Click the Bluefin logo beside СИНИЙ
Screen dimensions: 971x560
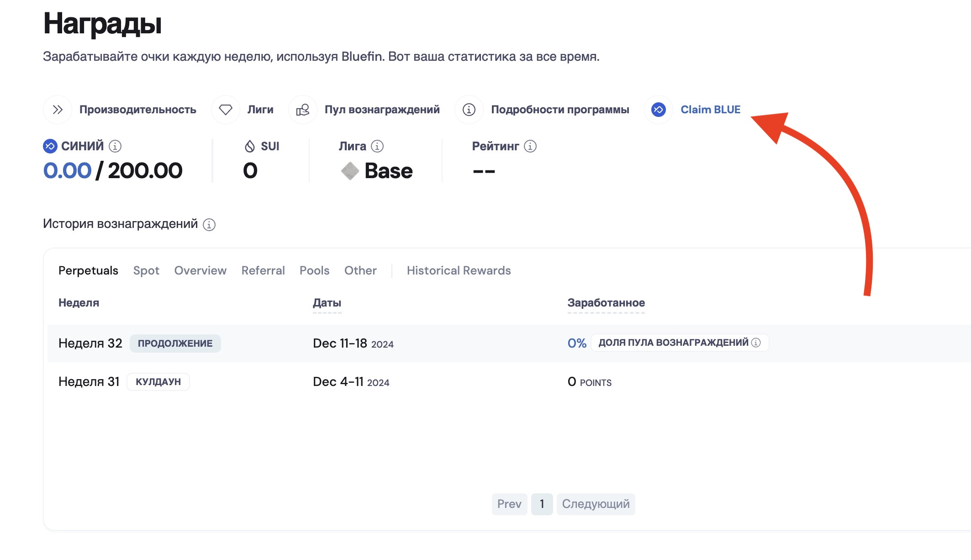point(50,146)
